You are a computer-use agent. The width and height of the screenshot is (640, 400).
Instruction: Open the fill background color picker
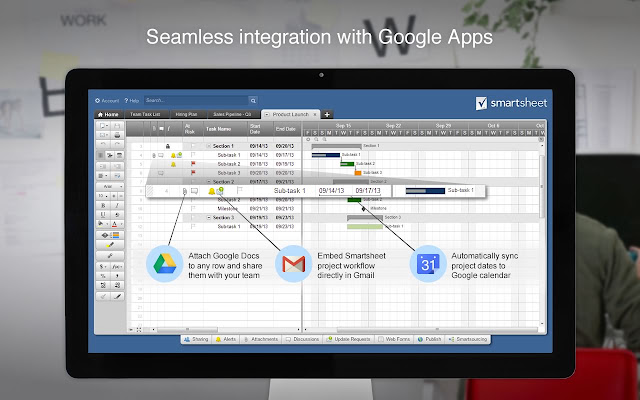(x=103, y=224)
